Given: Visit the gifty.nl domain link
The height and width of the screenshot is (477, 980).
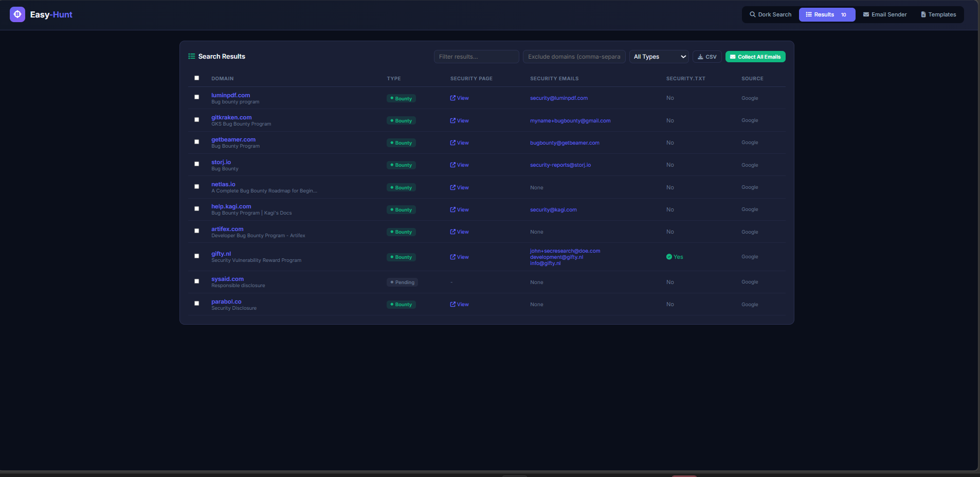Looking at the screenshot, I should 221,254.
